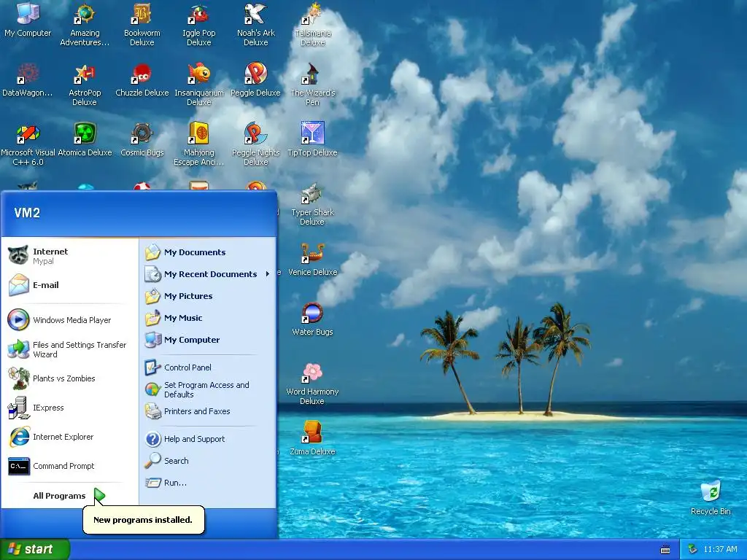The image size is (747, 560).
Task: Open Search from Start menu
Action: click(x=207, y=461)
